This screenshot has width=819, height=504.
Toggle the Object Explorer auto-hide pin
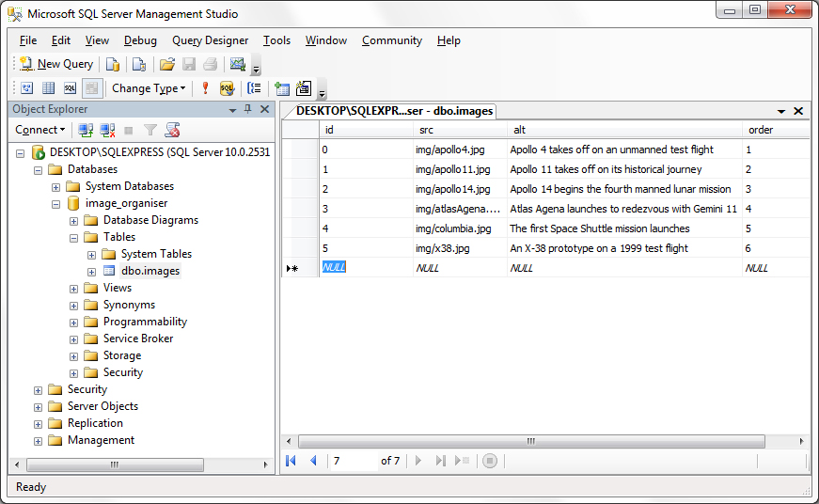(248, 109)
